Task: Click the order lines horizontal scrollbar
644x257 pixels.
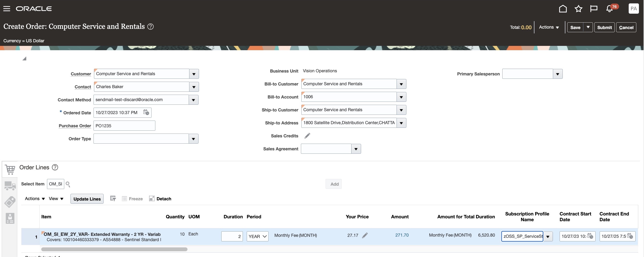Action: [114, 249]
